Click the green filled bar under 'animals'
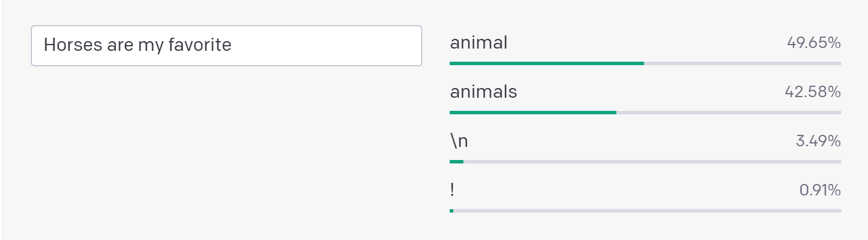This screenshot has width=868, height=240. click(533, 113)
